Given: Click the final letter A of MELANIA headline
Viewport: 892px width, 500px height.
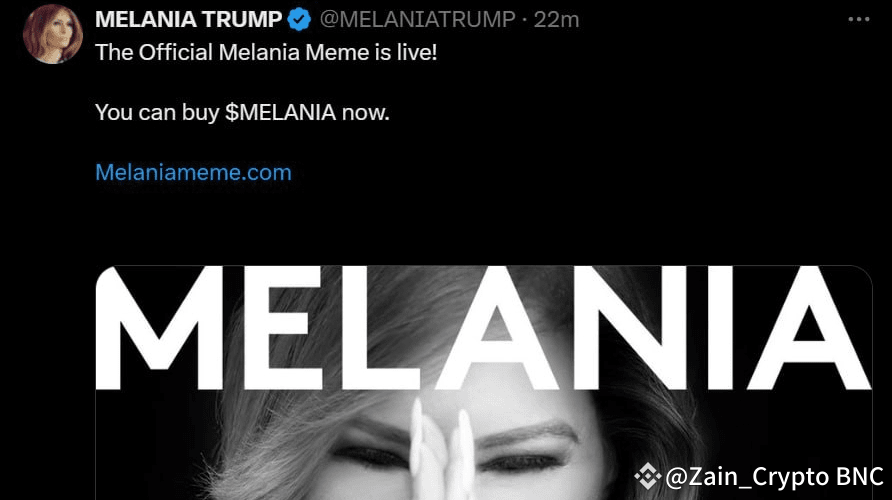Looking at the screenshot, I should click(809, 328).
